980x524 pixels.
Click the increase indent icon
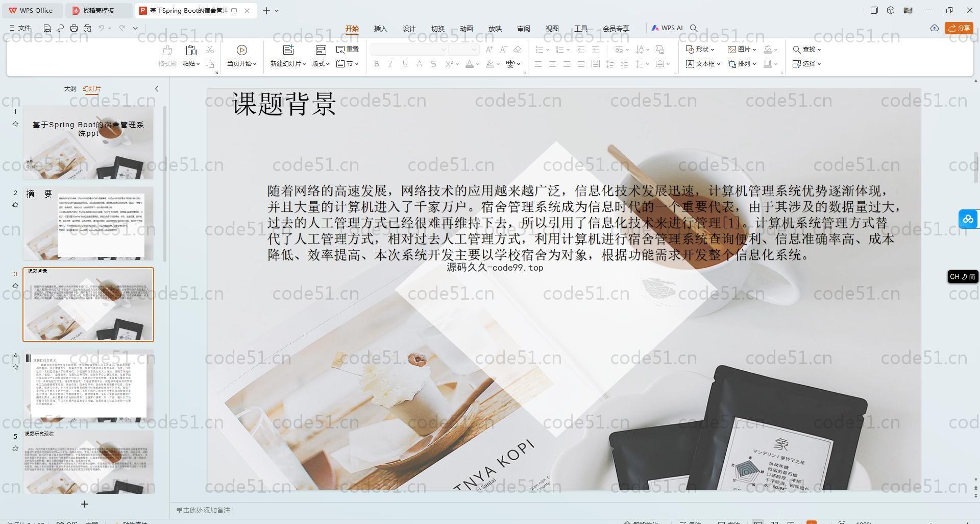[x=595, y=50]
